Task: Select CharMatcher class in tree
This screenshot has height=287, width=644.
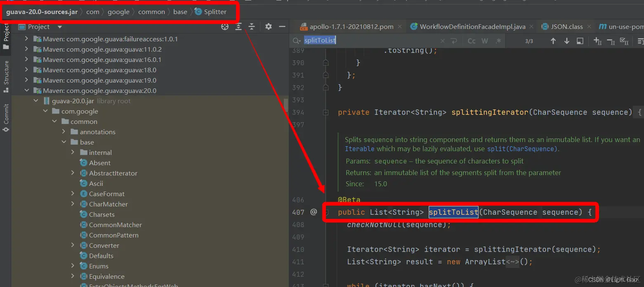Action: (x=108, y=204)
